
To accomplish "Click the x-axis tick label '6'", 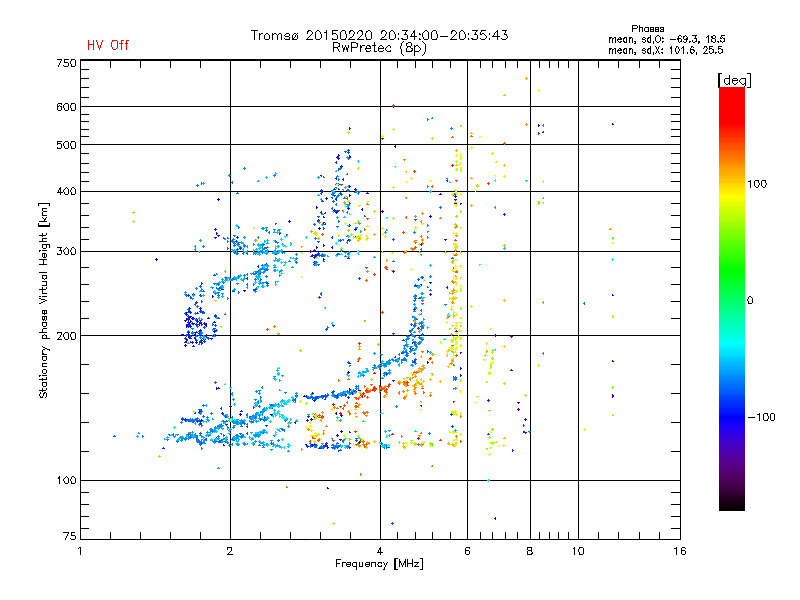I will pyautogui.click(x=467, y=551).
